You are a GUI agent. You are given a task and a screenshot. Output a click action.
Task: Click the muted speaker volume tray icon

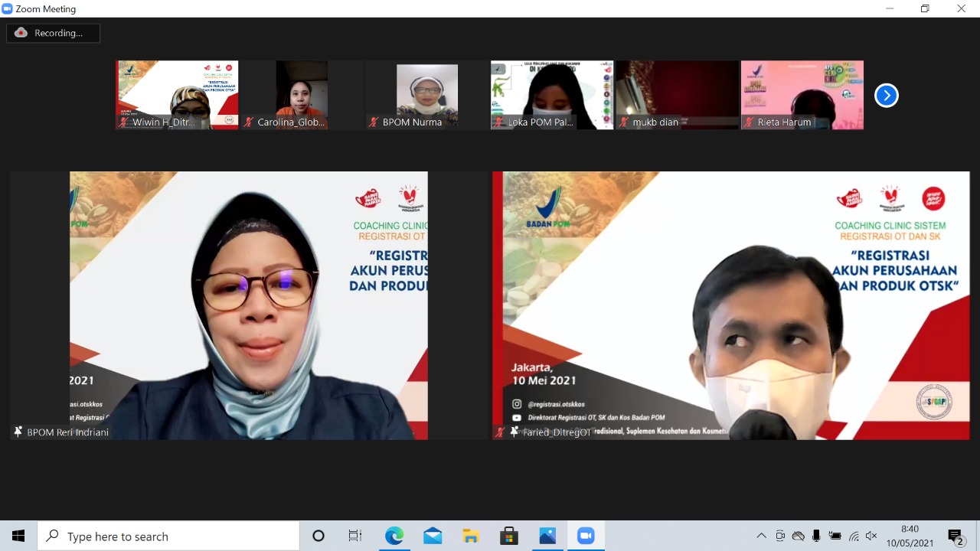871,536
